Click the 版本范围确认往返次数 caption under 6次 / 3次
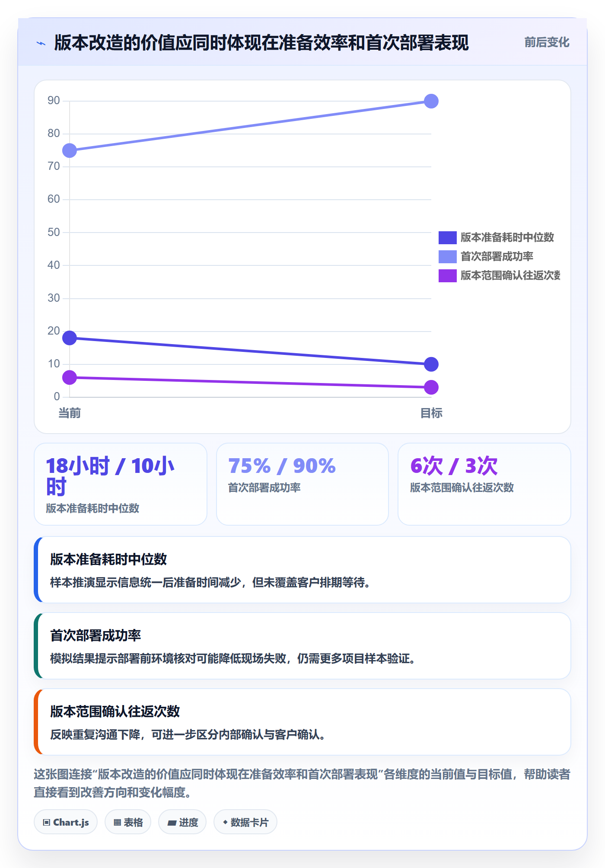This screenshot has height=868, width=605. [x=462, y=488]
